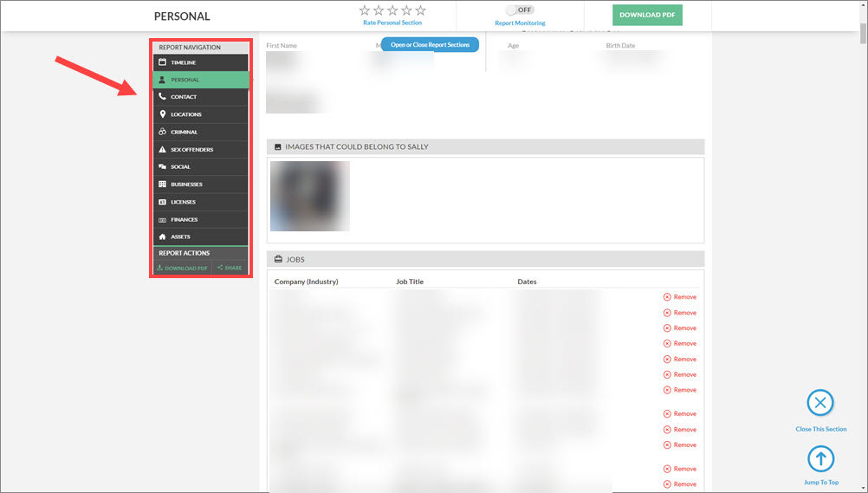Toggle Report Monitoring switch on
This screenshot has width=868, height=493.
(x=520, y=10)
